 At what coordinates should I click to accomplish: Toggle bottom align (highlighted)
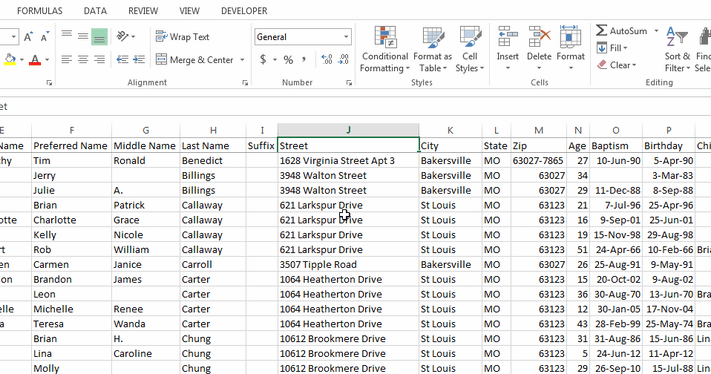tap(99, 36)
